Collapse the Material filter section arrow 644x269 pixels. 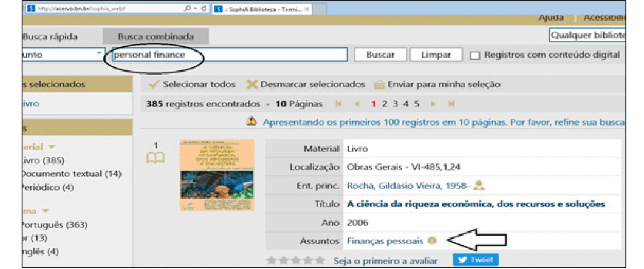coord(52,146)
